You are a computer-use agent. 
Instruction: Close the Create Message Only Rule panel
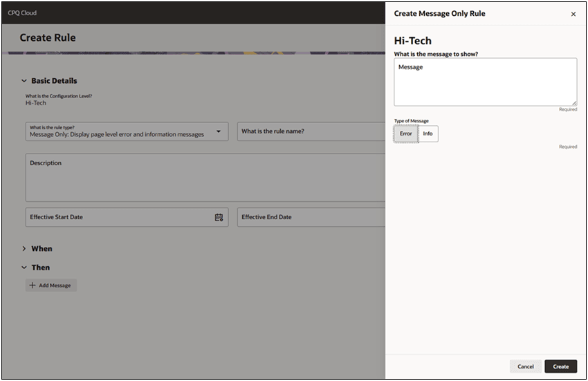(x=573, y=15)
